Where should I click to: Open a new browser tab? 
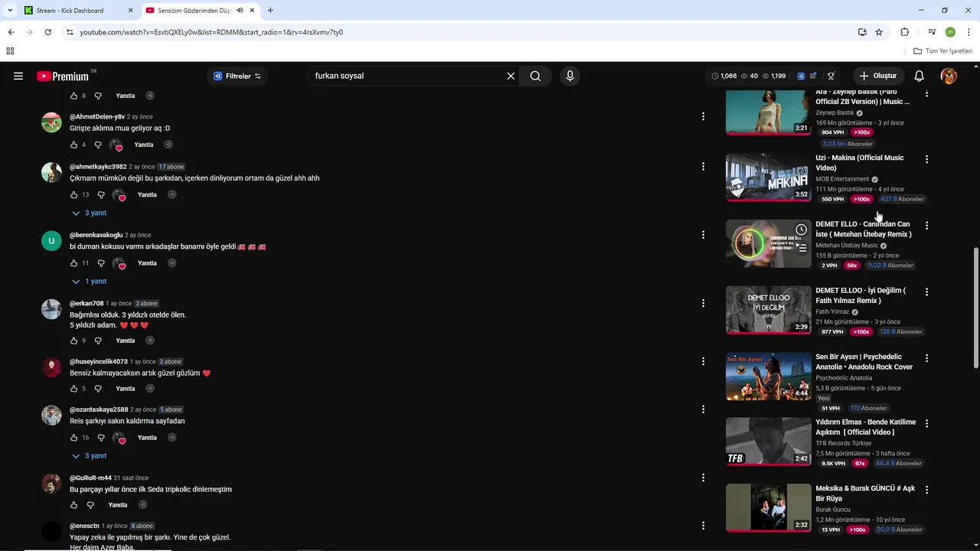tap(270, 10)
